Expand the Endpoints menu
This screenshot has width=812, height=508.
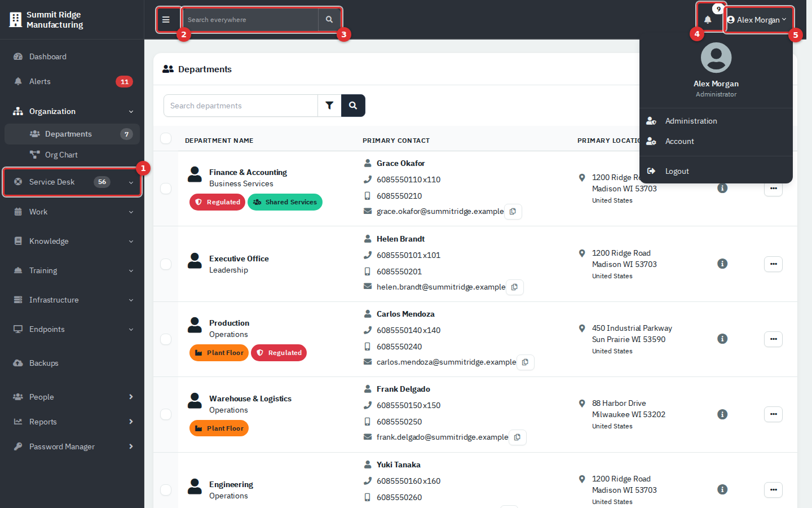click(72, 329)
